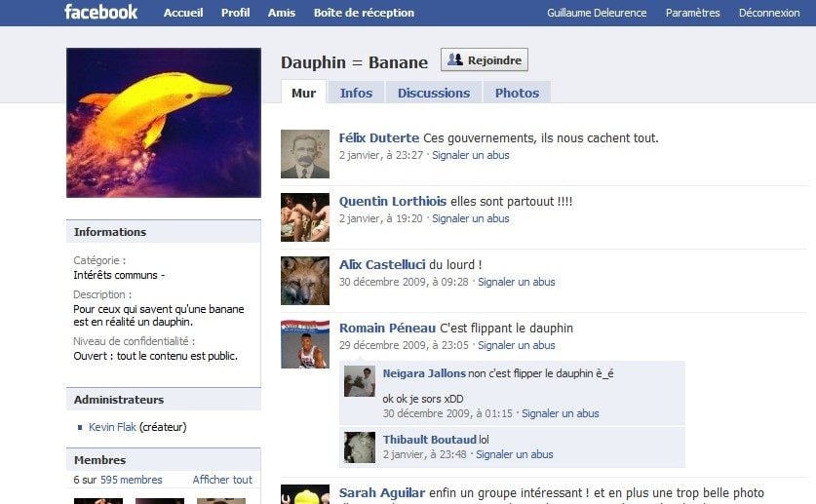Image resolution: width=816 pixels, height=504 pixels.
Task: Click Neigara Jallons's small comment avatar
Action: [x=360, y=381]
